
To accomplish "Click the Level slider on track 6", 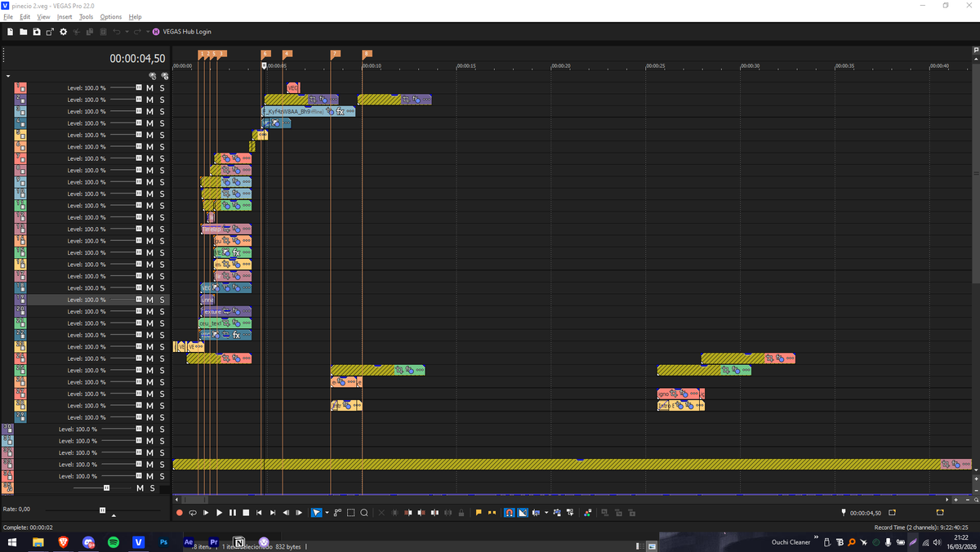I will click(x=126, y=146).
